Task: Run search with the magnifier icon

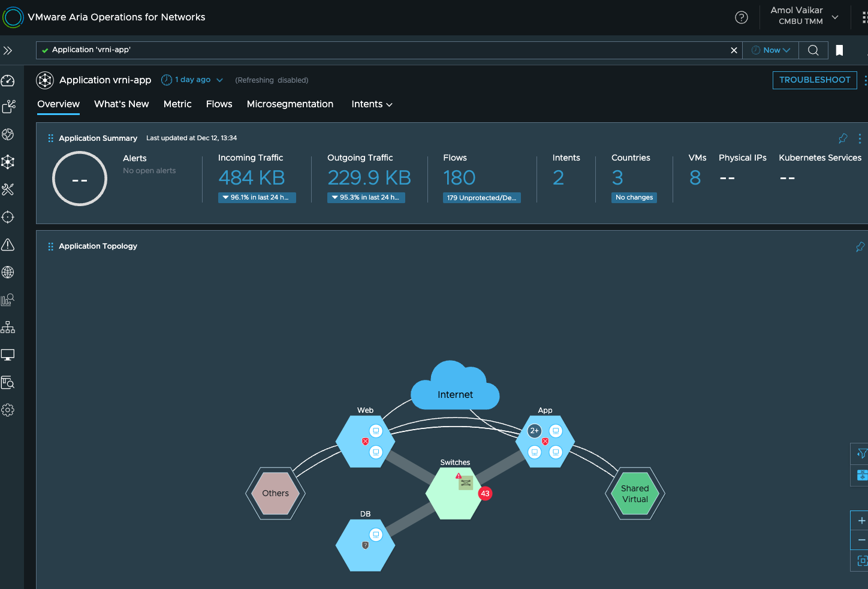Action: tap(813, 50)
